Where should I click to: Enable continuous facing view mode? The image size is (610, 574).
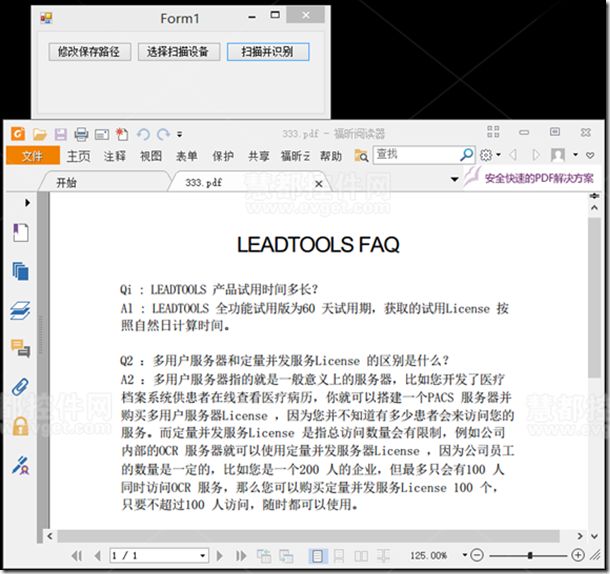pos(383,556)
